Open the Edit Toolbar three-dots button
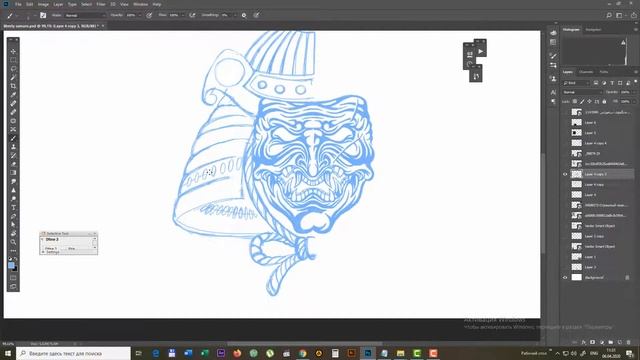640x360 pixels. [x=13, y=251]
